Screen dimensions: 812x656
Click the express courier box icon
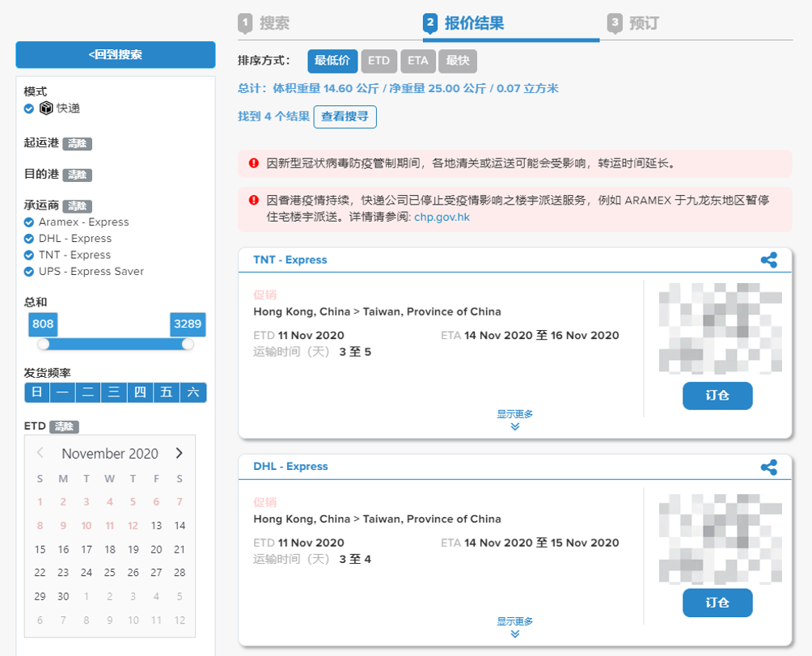(x=46, y=108)
